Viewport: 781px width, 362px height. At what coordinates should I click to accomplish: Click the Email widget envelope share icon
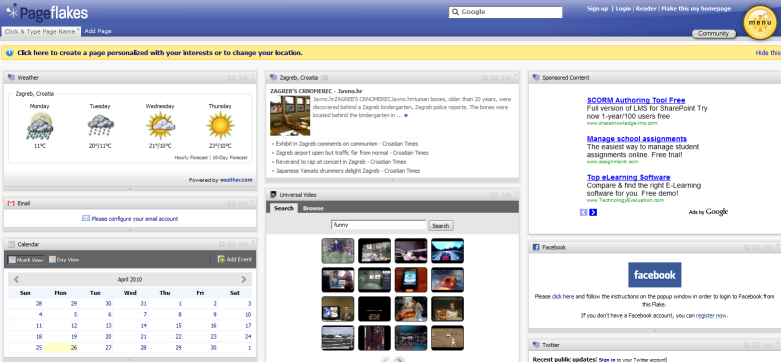pos(232,203)
